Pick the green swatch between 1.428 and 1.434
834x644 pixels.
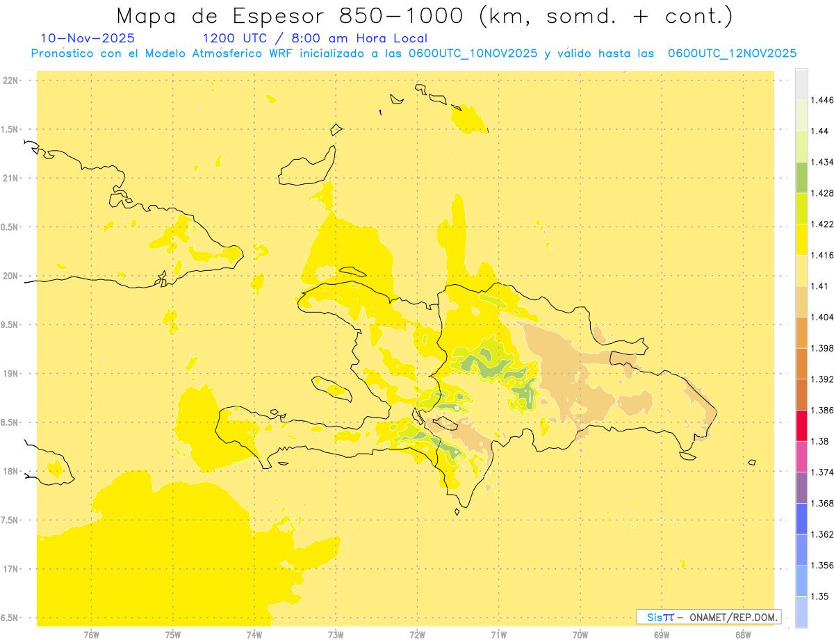[x=801, y=177]
